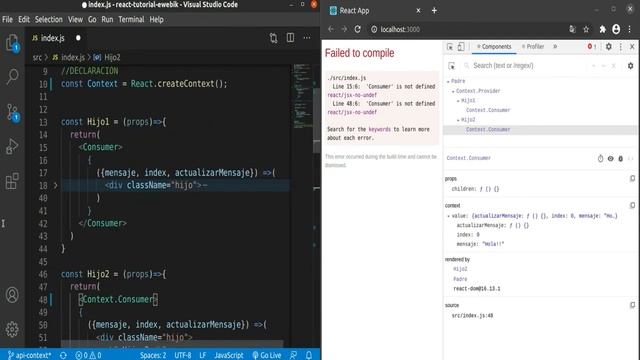Go back in the Chrome browser

pos(331,29)
